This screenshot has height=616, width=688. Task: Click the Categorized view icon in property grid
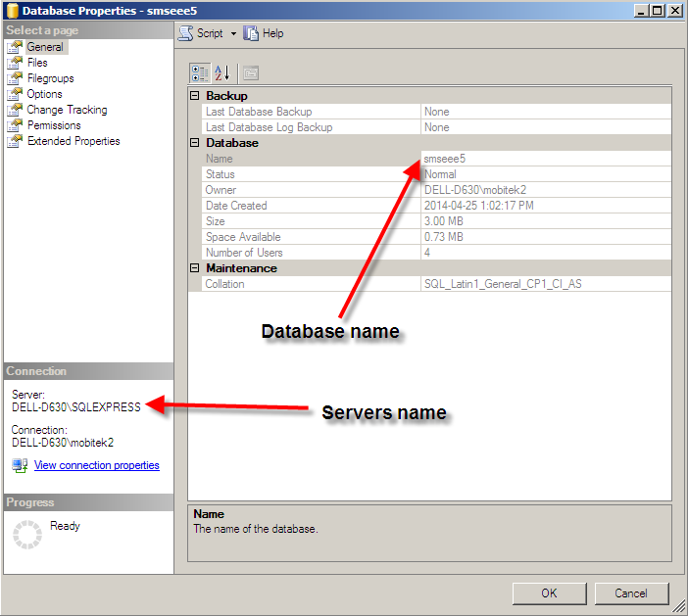click(x=199, y=72)
